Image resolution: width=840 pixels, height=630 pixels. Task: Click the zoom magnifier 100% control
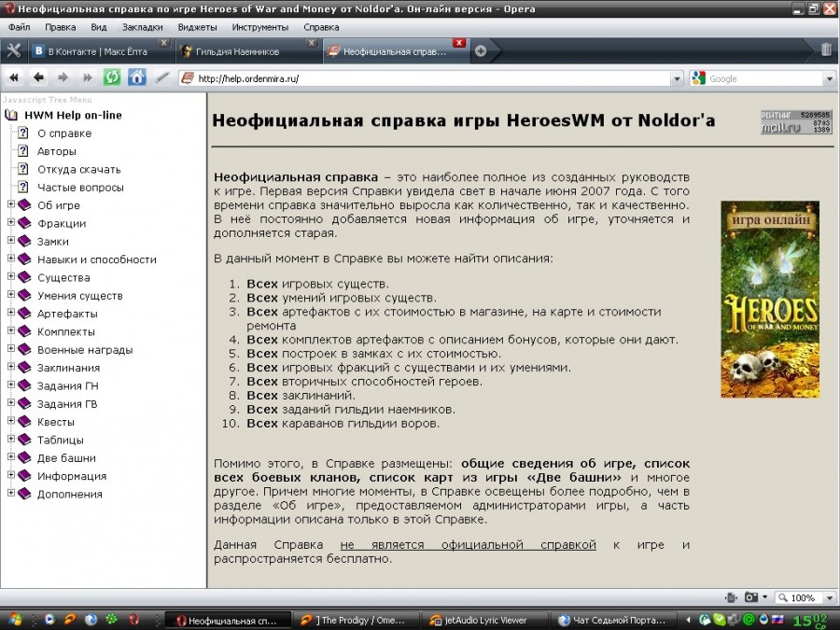point(797,598)
